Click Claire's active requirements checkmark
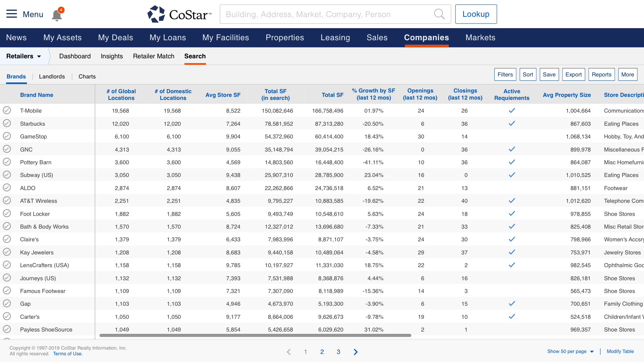644x362 pixels. pyautogui.click(x=512, y=239)
